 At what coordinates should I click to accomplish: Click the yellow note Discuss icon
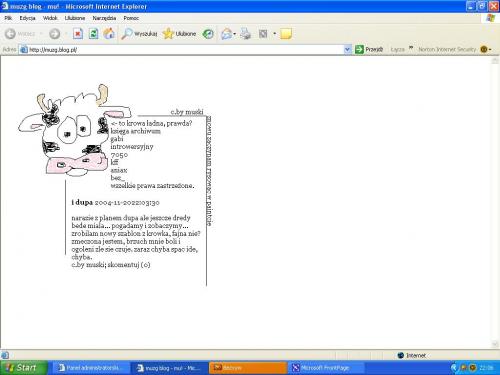(286, 34)
